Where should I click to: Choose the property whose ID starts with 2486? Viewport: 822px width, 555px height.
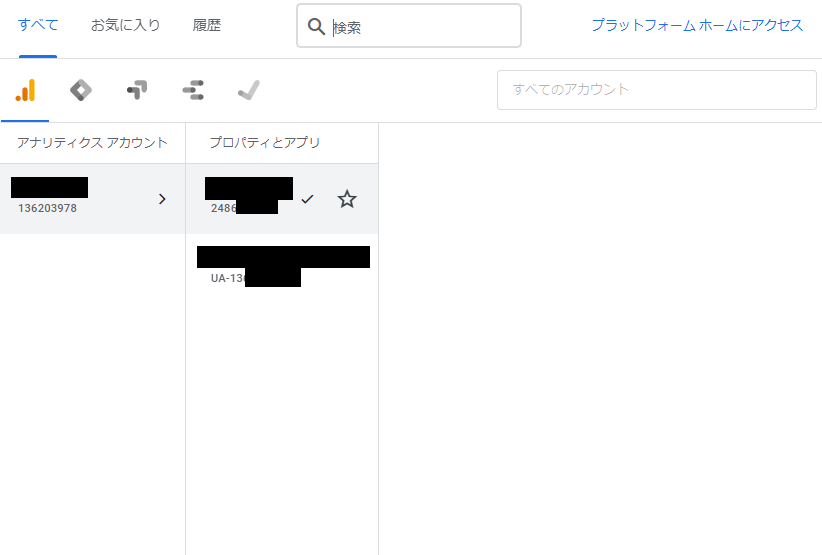248,198
